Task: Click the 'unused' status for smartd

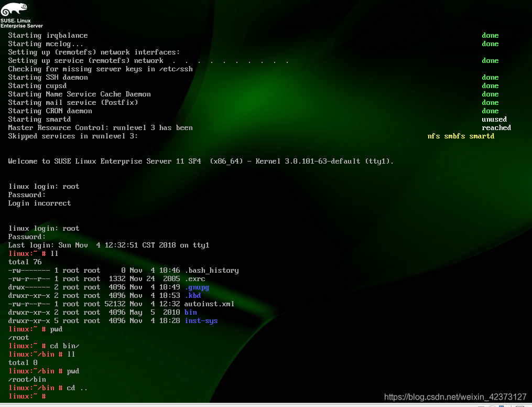Action: click(494, 120)
